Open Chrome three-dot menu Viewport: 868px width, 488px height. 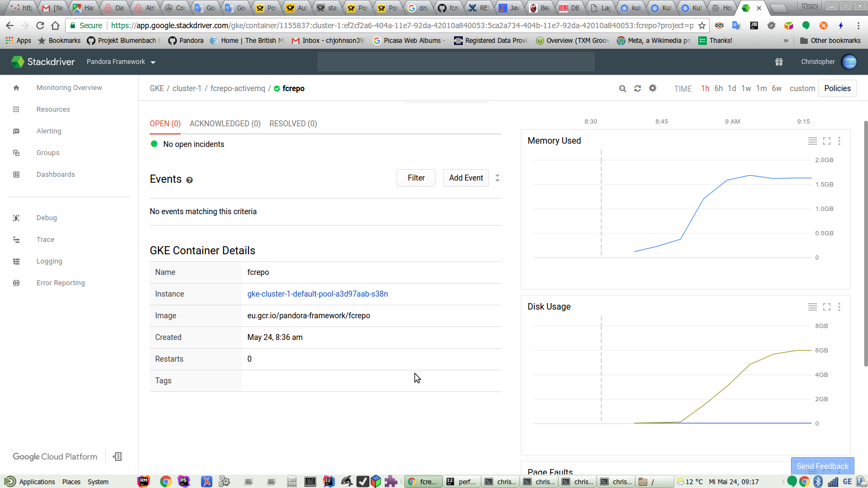click(858, 25)
